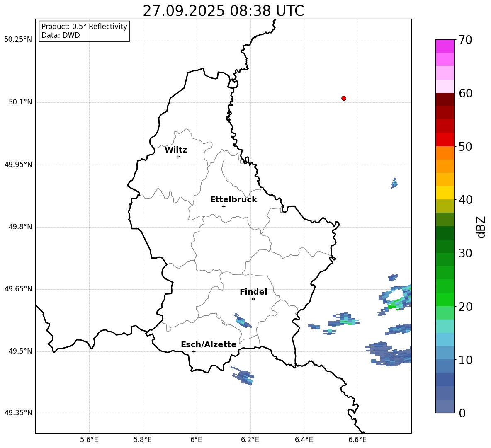Click the dBZ colorbar label

point(481,227)
